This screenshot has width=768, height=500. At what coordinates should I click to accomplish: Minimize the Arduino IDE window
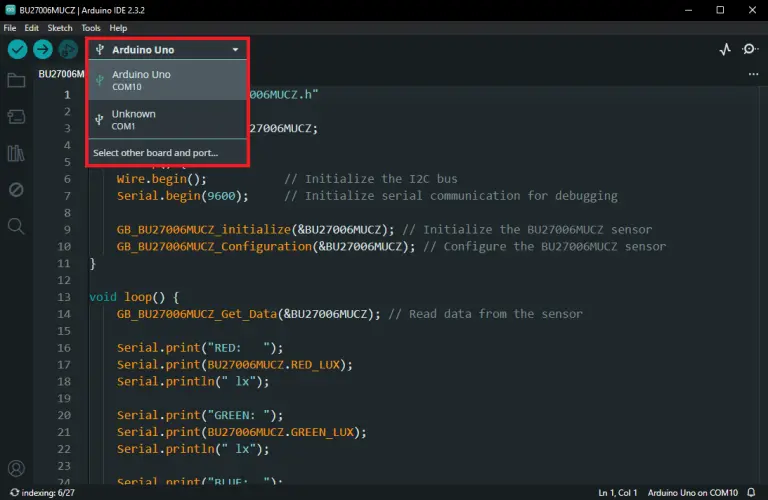(688, 10)
